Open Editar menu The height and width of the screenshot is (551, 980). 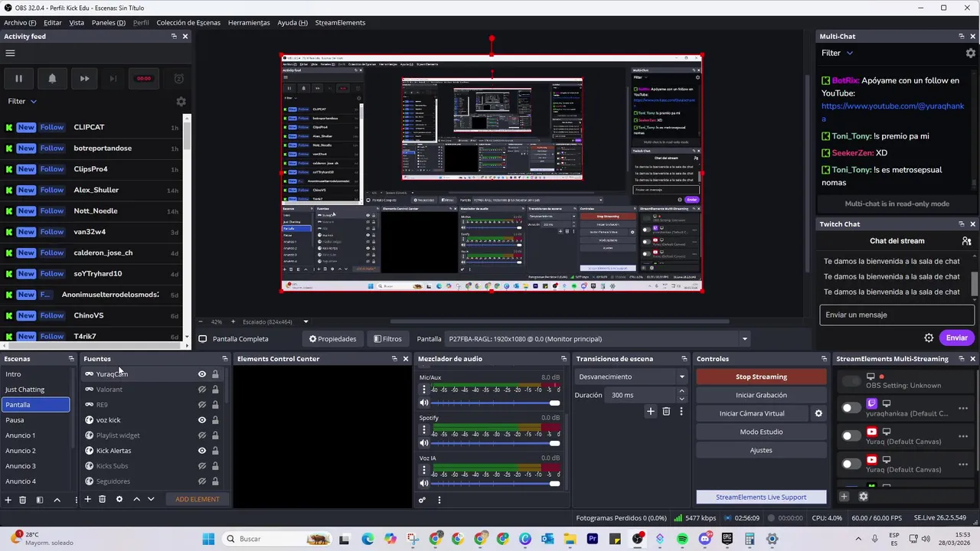[x=53, y=22]
